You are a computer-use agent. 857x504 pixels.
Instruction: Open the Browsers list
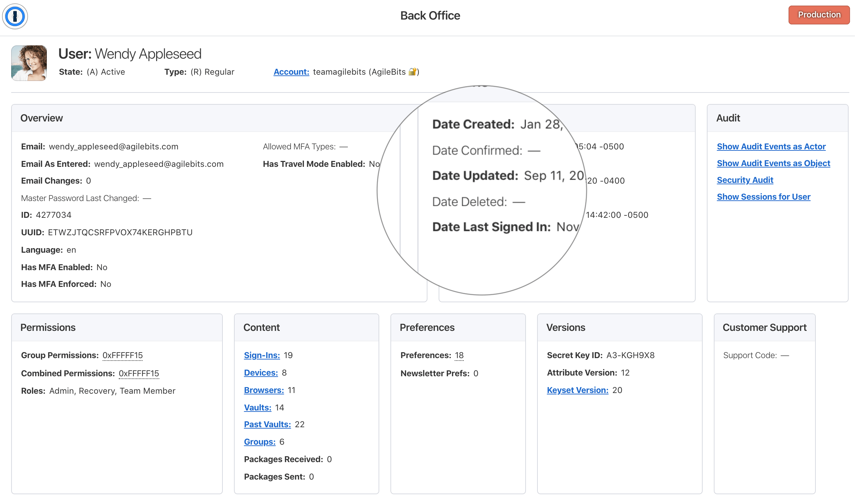pos(264,390)
